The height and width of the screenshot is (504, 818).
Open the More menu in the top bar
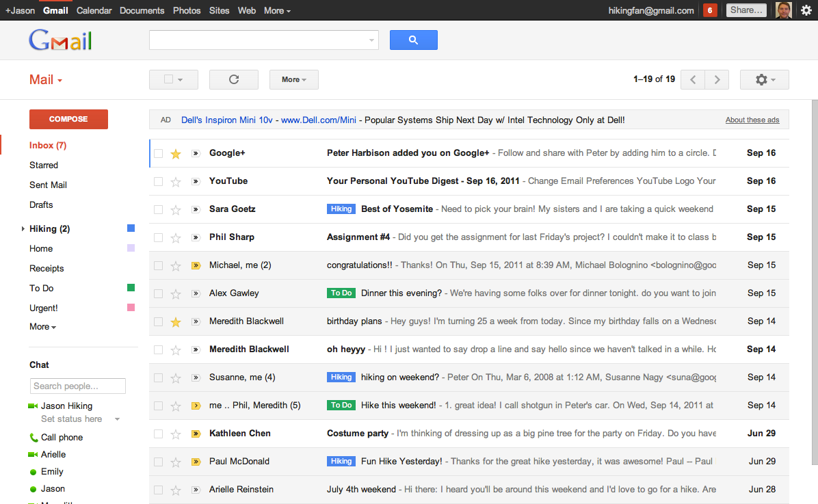pyautogui.click(x=277, y=10)
